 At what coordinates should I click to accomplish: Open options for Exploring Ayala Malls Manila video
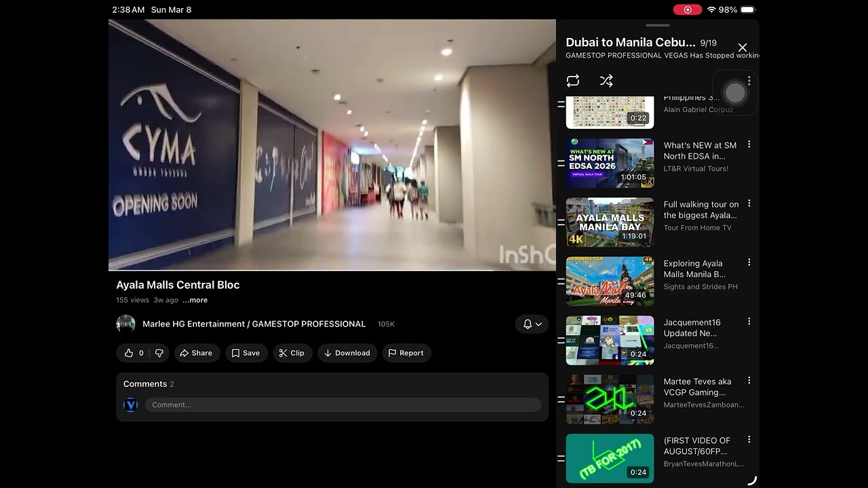pyautogui.click(x=749, y=262)
